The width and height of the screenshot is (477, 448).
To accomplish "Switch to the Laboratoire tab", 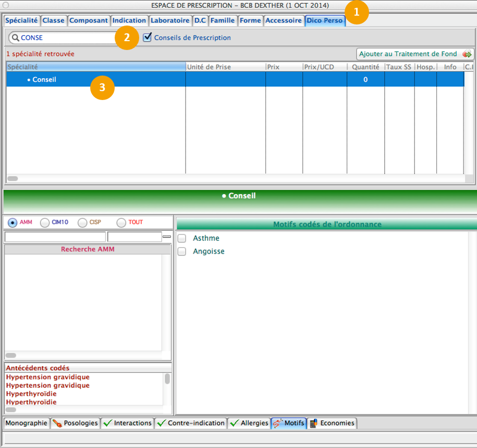I will [170, 21].
